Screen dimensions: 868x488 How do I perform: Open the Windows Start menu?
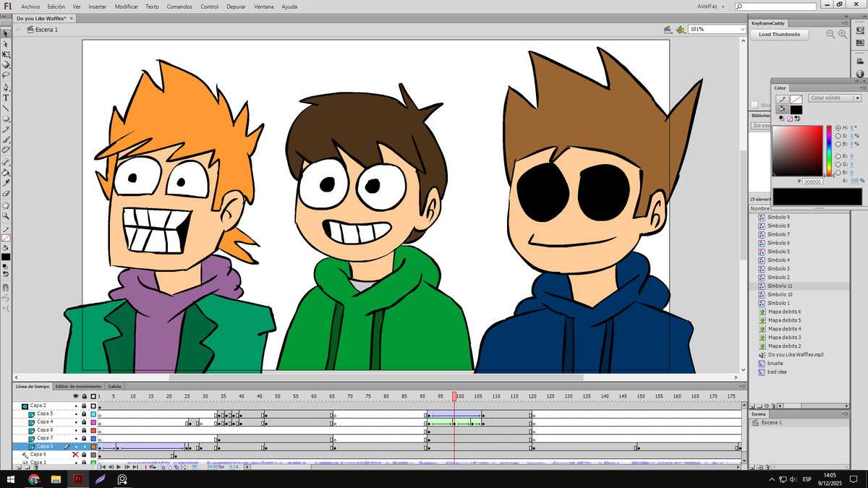(12, 479)
